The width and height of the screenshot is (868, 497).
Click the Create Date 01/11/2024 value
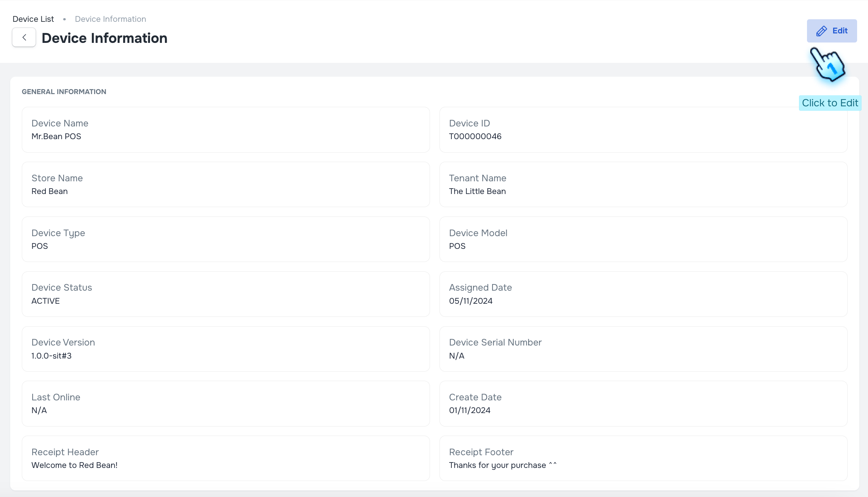coord(470,411)
